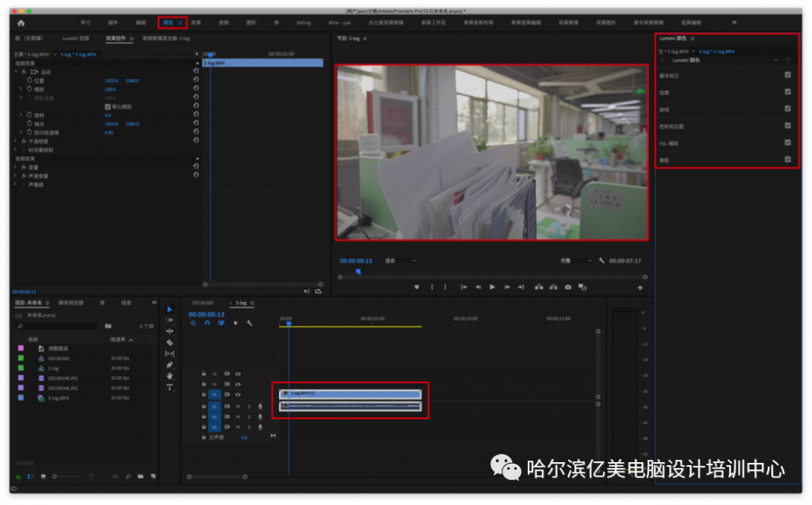812x505 pixels.
Task: Open the 适合 zoom level dropdown
Action: pyautogui.click(x=400, y=261)
